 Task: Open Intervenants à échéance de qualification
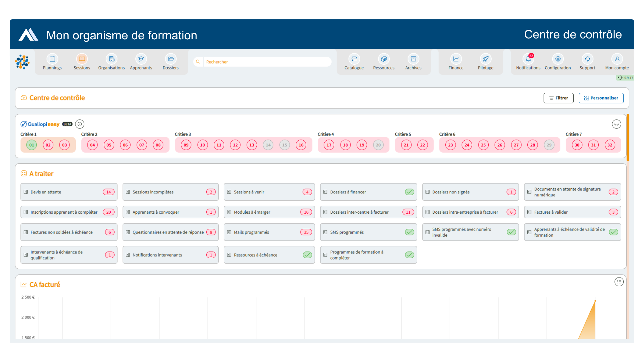pyautogui.click(x=69, y=255)
